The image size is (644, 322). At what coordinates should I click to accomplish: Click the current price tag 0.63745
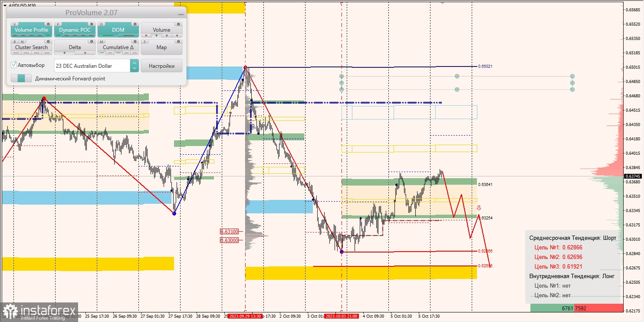click(x=633, y=176)
